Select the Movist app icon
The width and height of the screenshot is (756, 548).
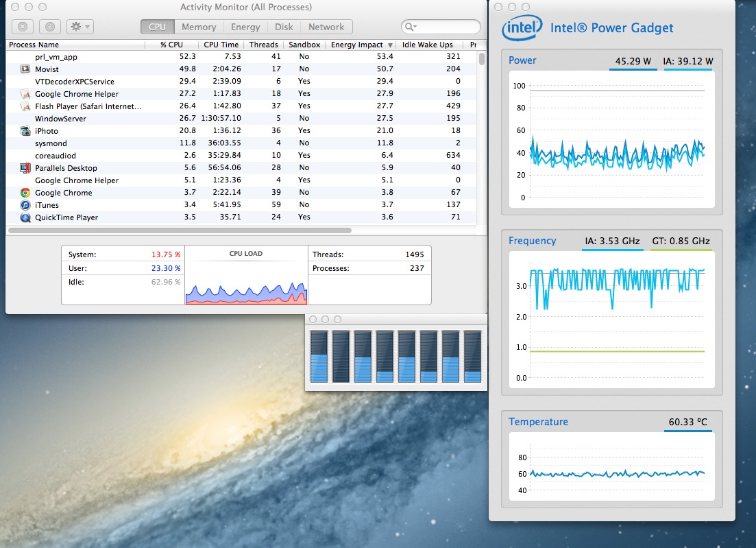(25, 69)
